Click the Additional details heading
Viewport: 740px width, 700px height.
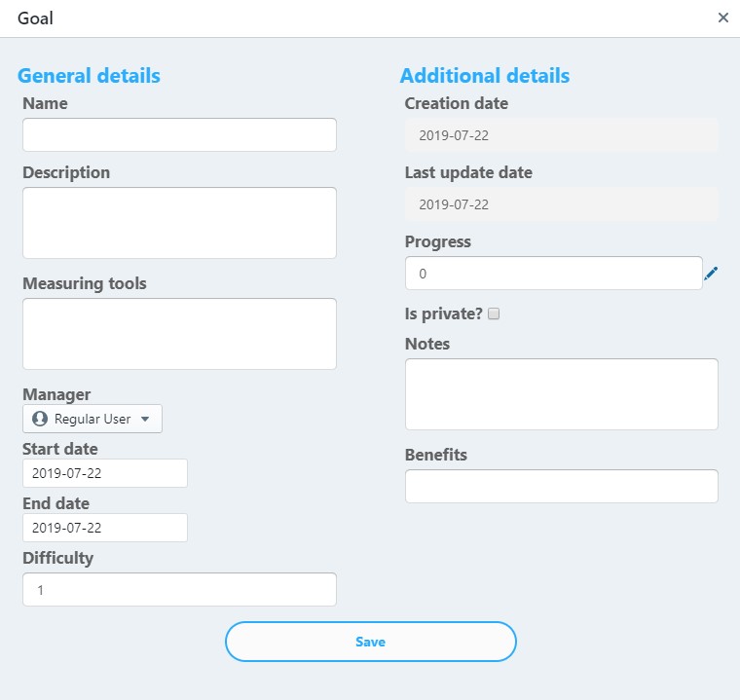485,76
